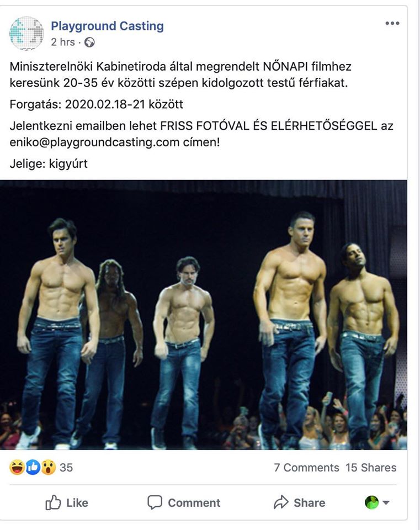
Task: Show the 15 Shares list
Action: tap(371, 468)
